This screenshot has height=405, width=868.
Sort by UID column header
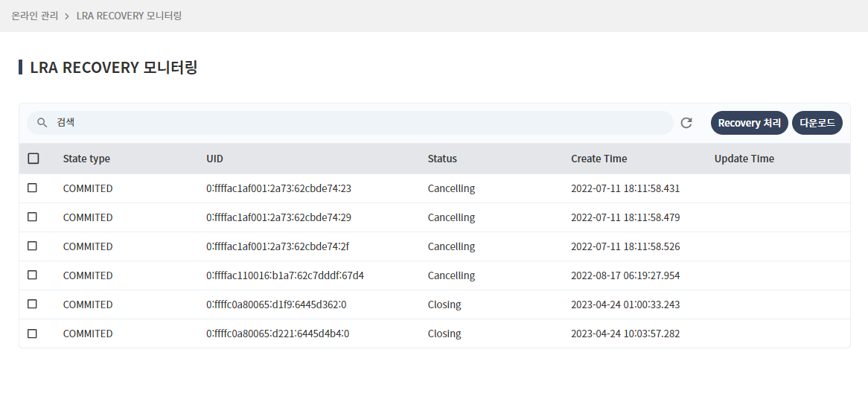coord(214,159)
